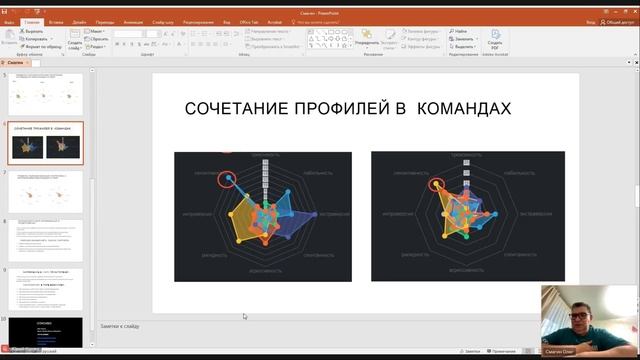Open Экспресс-стили quick styles

390,40
